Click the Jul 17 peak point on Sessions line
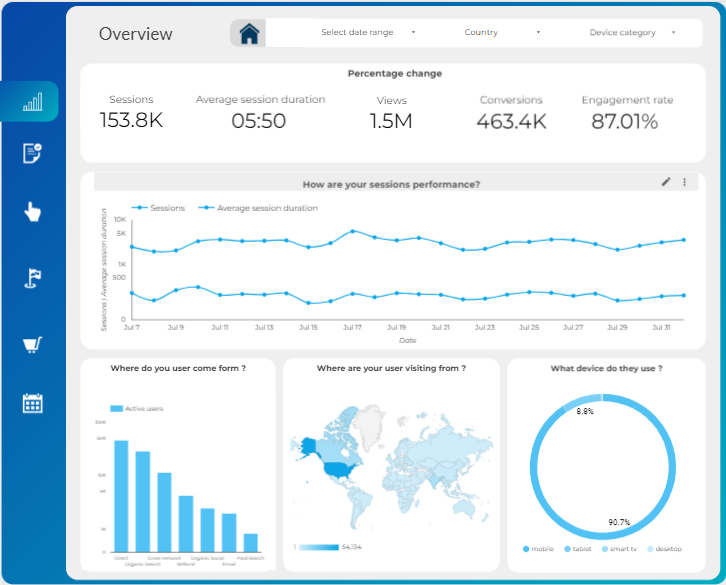The image size is (726, 585). click(x=352, y=231)
